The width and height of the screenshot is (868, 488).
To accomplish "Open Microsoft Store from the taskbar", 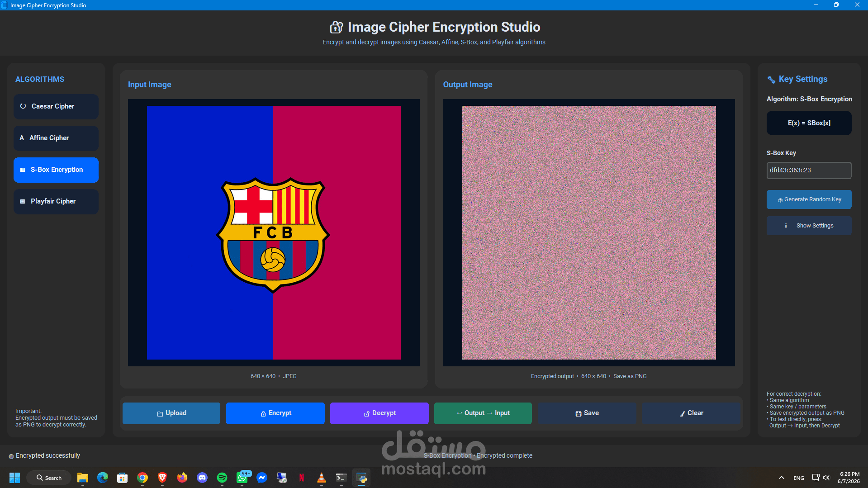I will pos(123,478).
